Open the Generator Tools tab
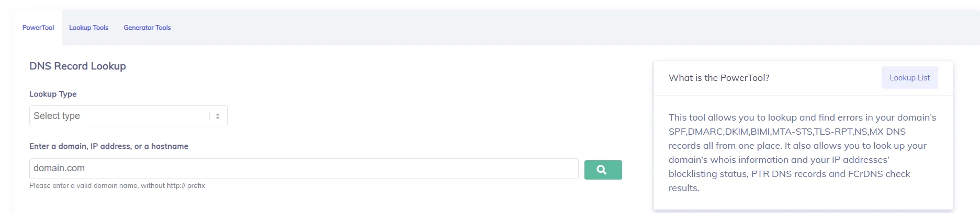Viewport: 980px width, 213px height. point(147,28)
